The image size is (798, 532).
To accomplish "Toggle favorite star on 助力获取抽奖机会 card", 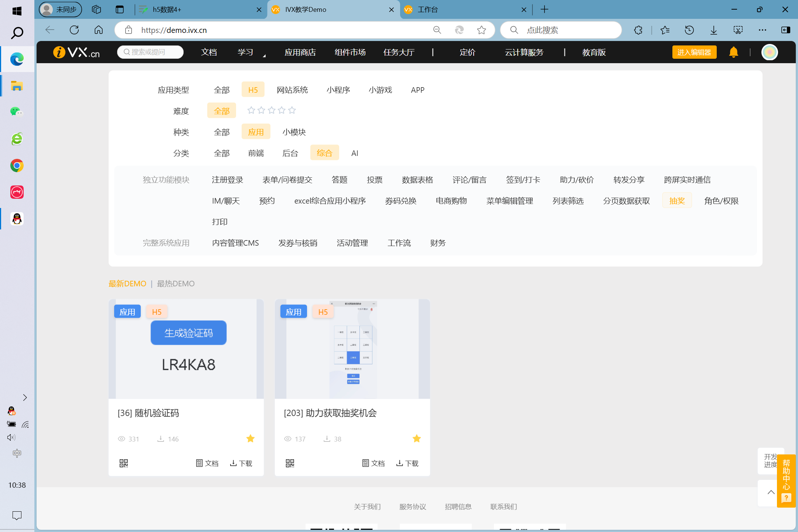I will click(417, 439).
